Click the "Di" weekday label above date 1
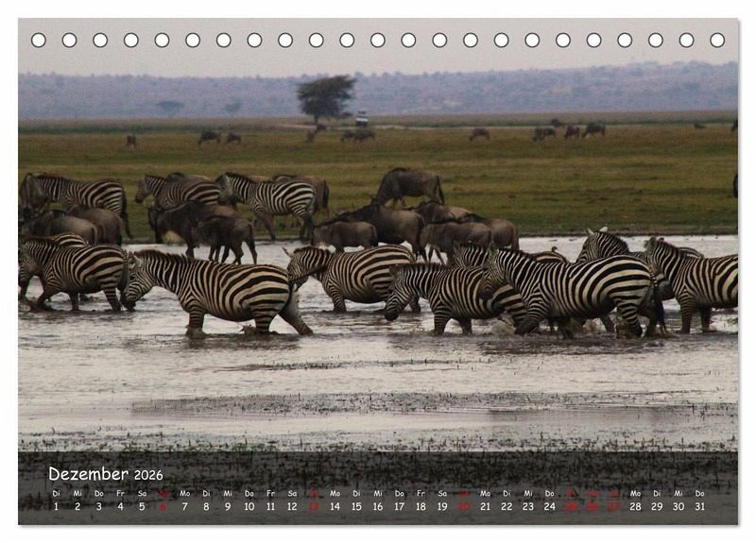 [56, 493]
